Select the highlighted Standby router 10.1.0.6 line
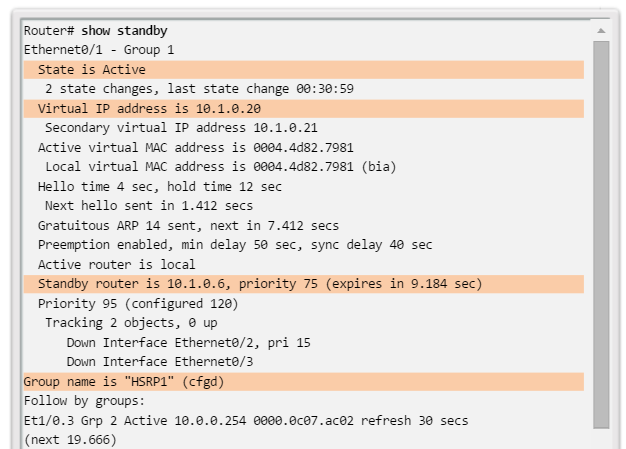 pyautogui.click(x=260, y=284)
